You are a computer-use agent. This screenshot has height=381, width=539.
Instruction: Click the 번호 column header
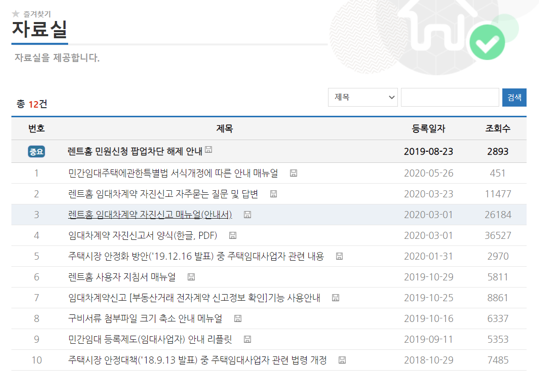point(36,129)
